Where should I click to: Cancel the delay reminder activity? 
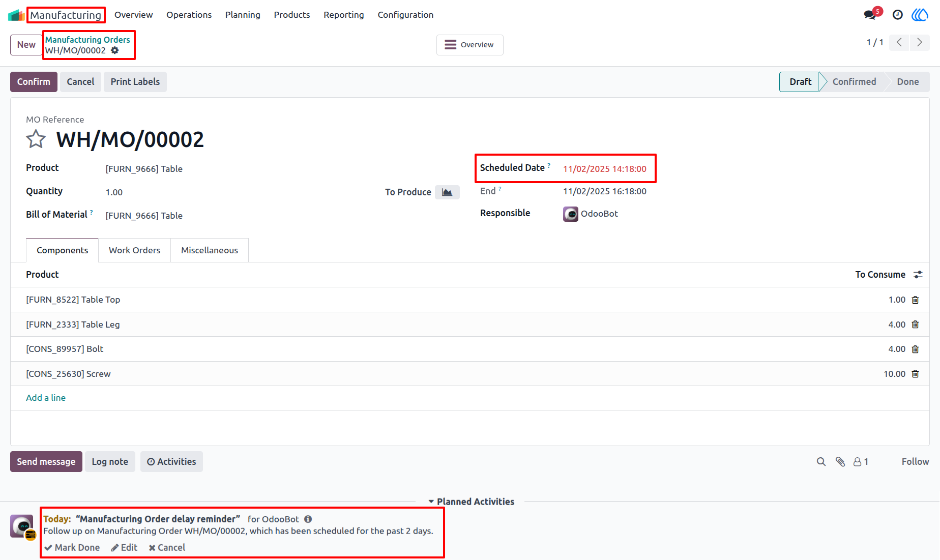click(x=167, y=548)
